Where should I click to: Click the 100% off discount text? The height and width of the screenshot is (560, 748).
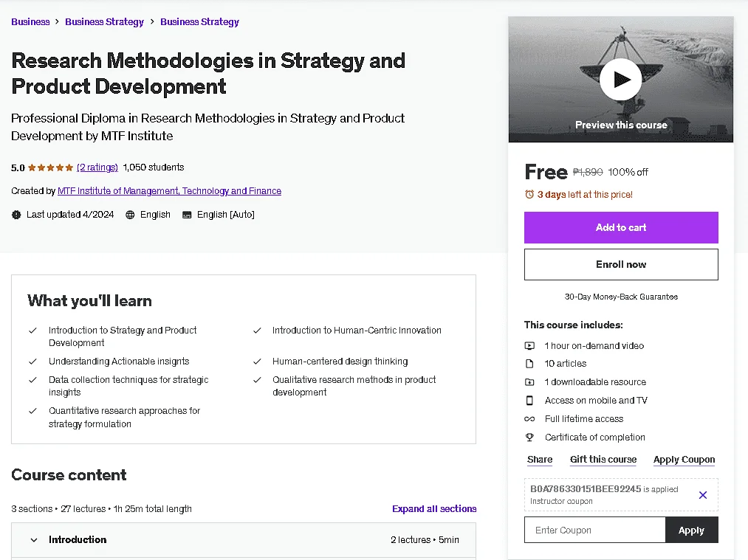tap(628, 172)
